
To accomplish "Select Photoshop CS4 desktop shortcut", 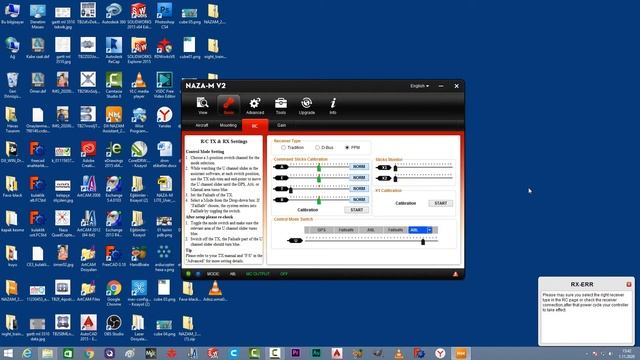I will pyautogui.click(x=164, y=16).
